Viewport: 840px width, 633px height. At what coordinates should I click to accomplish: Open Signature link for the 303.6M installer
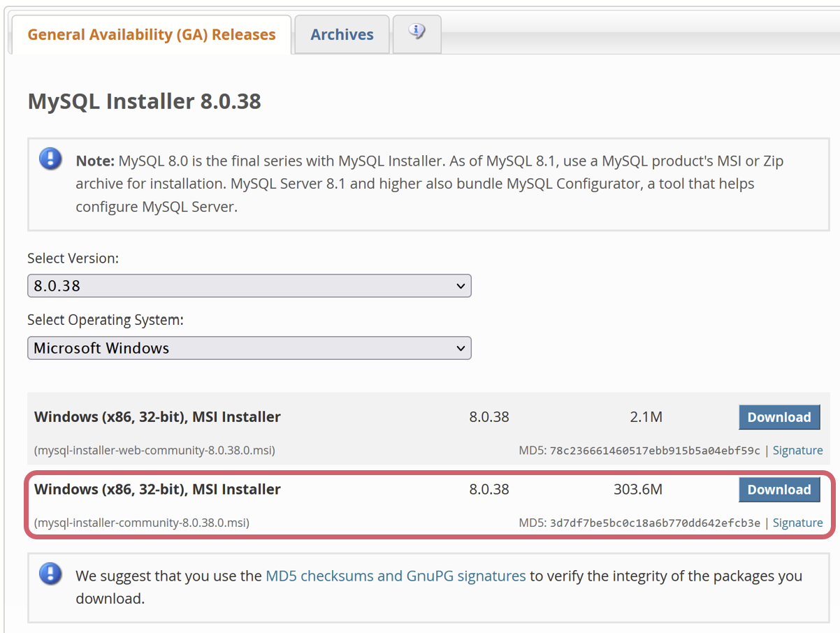tap(797, 523)
